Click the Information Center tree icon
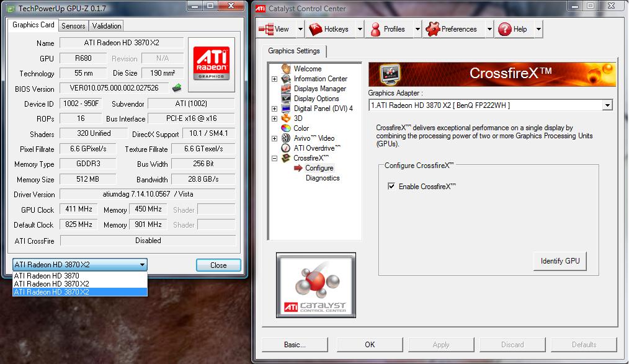 (285, 79)
